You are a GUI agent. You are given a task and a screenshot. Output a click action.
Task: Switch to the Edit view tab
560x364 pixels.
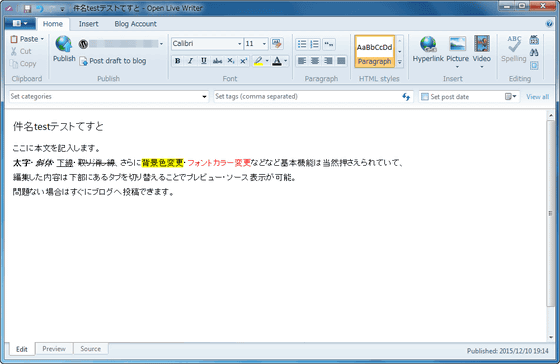tap(22, 349)
